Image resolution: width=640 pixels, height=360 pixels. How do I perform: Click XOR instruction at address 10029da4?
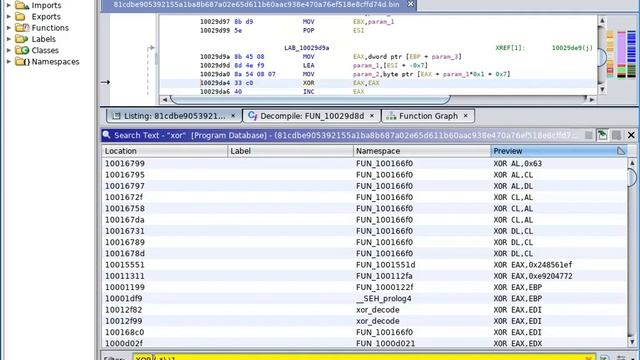(x=308, y=83)
